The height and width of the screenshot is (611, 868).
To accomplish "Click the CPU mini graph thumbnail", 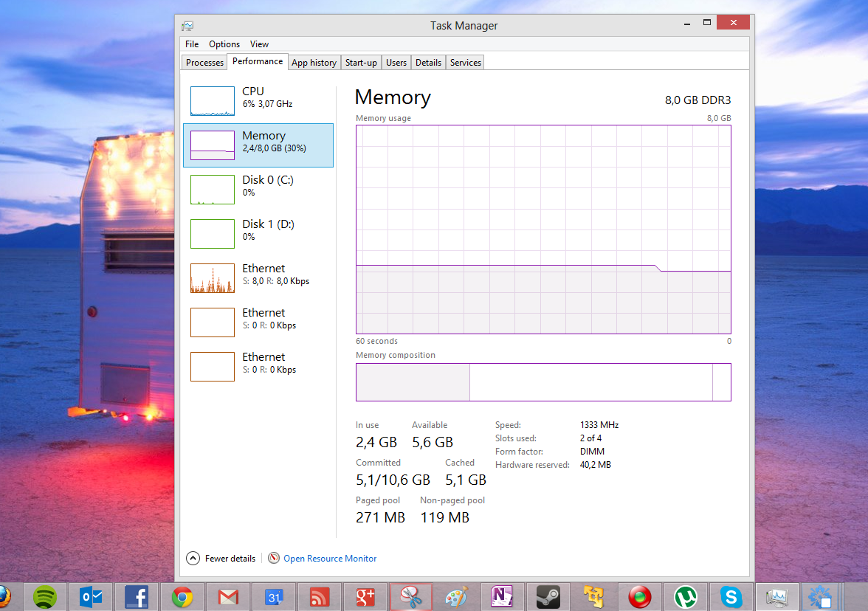I will tap(213, 100).
